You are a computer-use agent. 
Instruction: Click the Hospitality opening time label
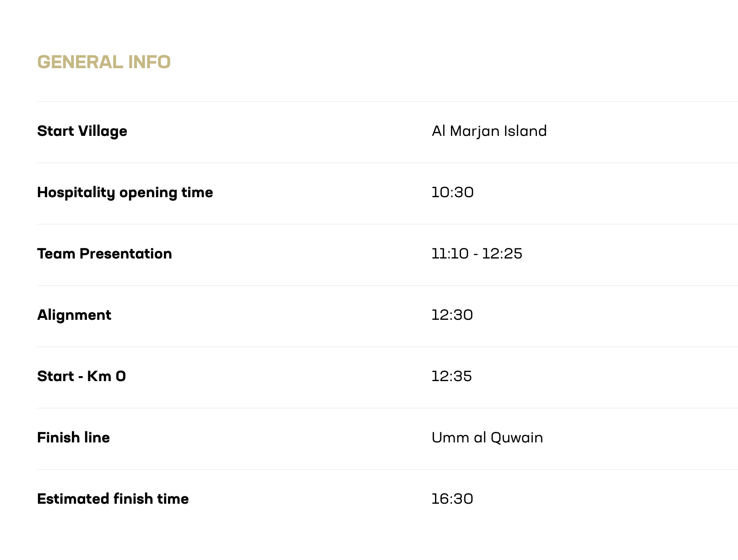(125, 193)
